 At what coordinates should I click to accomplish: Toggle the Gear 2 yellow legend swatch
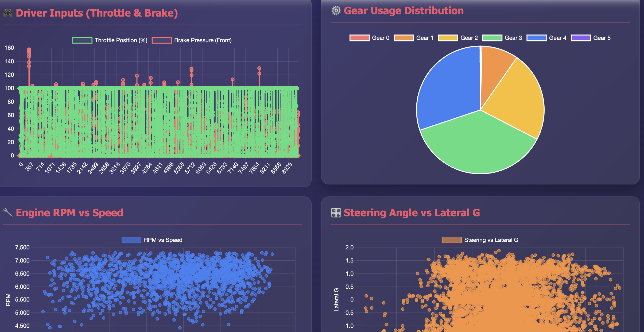point(448,38)
